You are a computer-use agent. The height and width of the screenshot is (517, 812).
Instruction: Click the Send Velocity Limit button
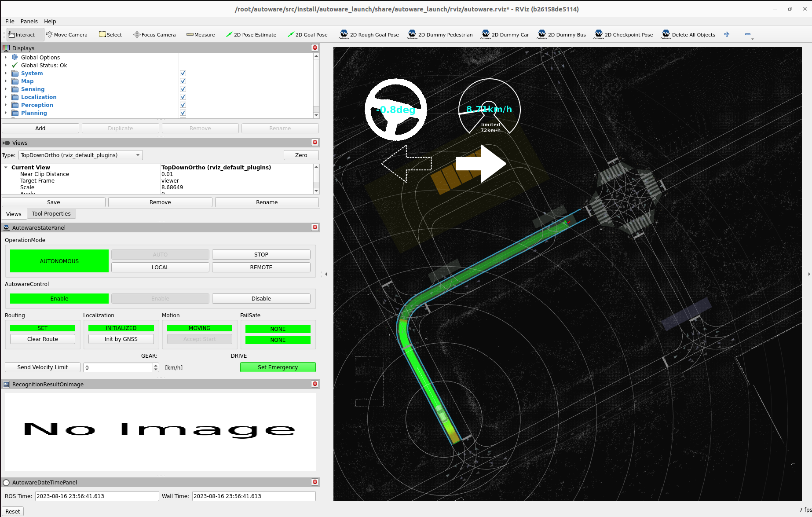(43, 367)
